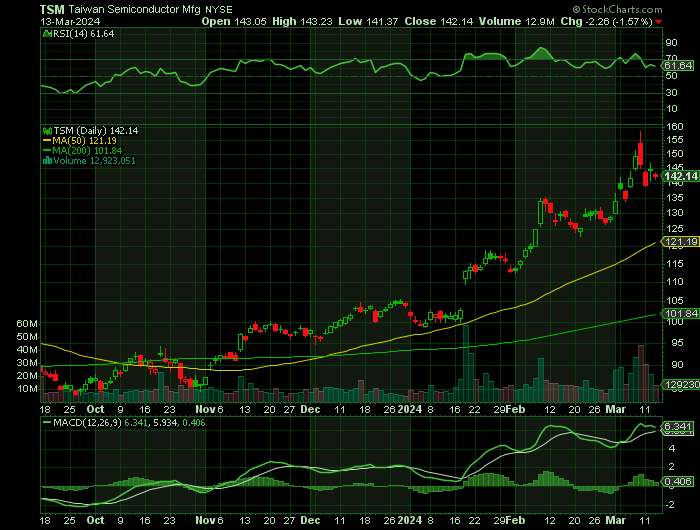Click the Oct label under the price panel
The height and width of the screenshot is (530, 700).
pos(96,409)
